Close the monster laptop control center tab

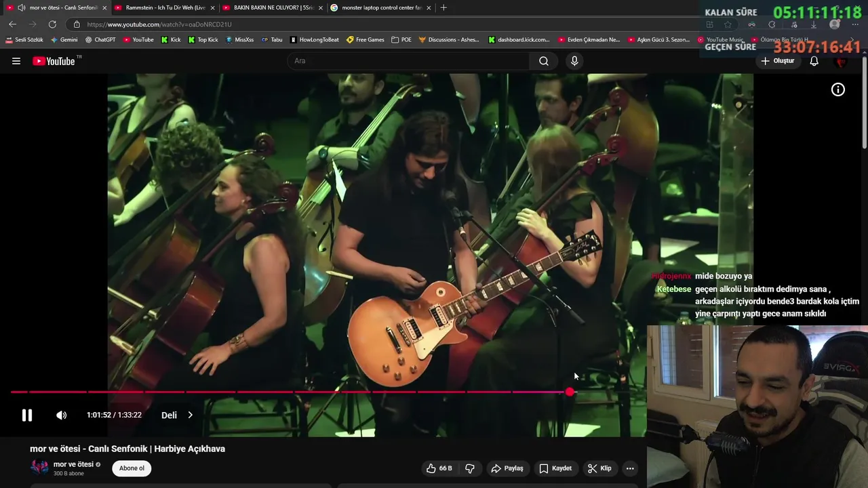point(429,7)
